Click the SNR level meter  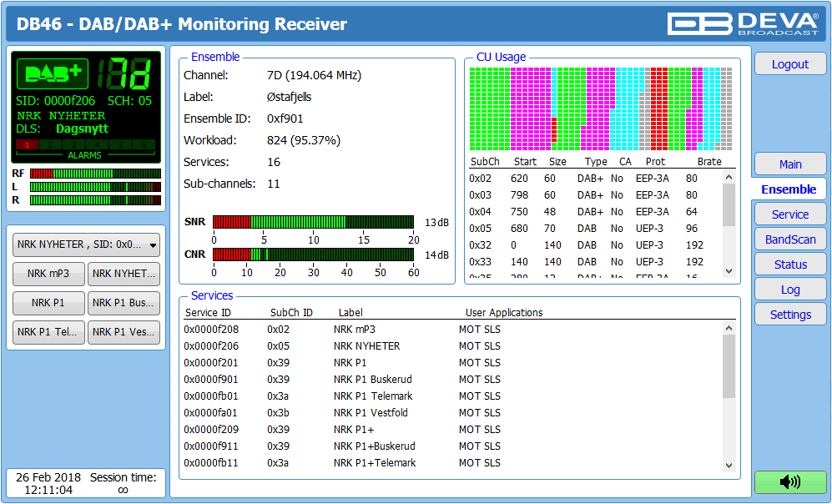313,222
